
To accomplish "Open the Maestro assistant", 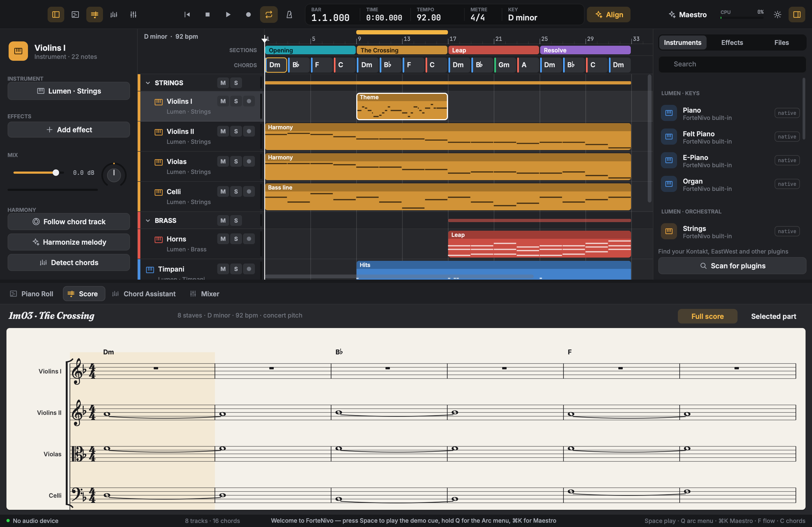I will click(688, 14).
